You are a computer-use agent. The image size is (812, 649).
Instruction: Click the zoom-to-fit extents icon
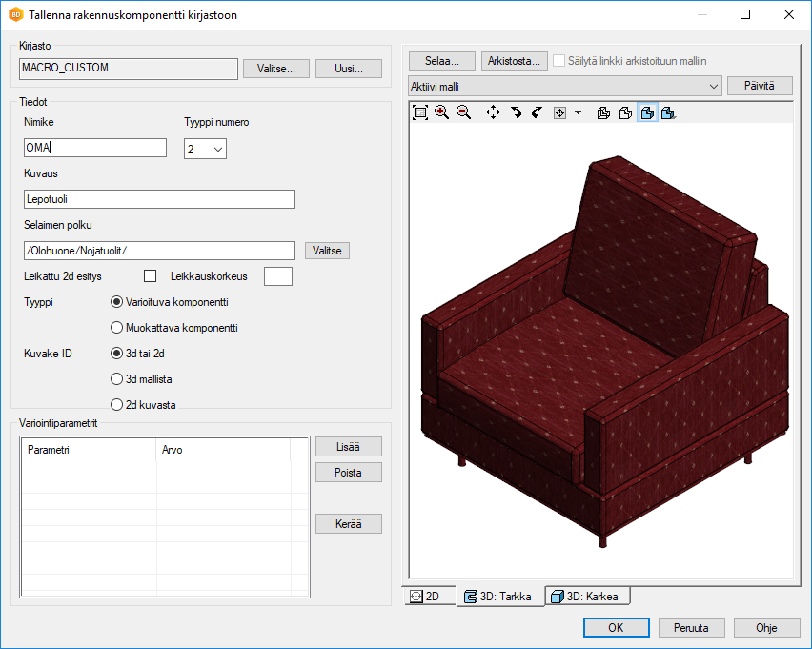tap(420, 112)
